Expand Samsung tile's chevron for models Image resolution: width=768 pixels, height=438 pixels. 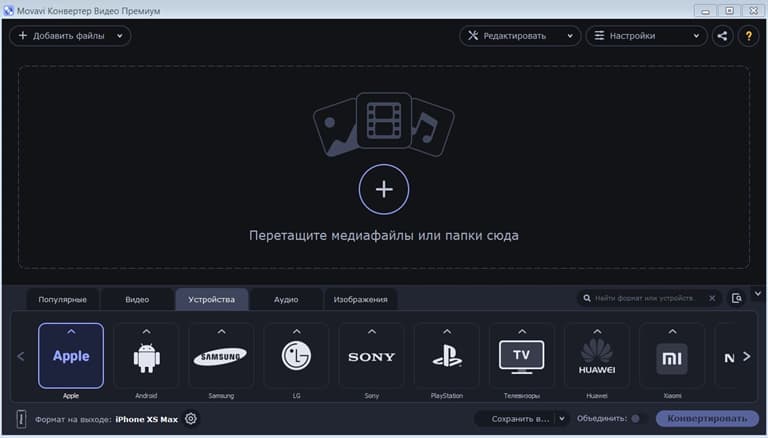pos(221,332)
